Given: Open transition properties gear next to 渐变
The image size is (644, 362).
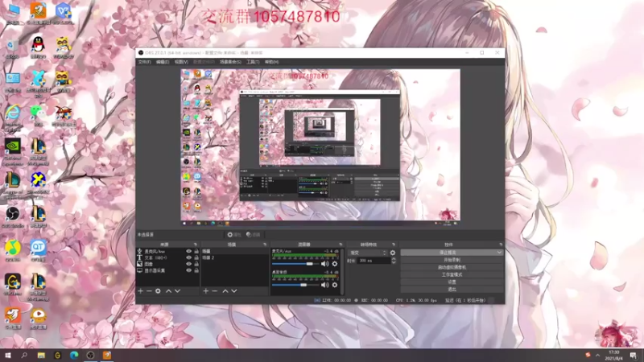Looking at the screenshot, I should coord(393,253).
